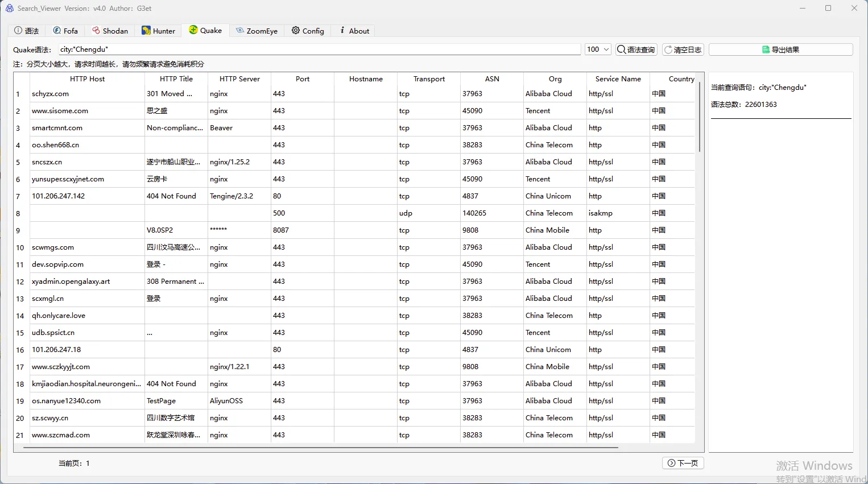Click the TestPage title cell
The height and width of the screenshot is (484, 868).
click(x=176, y=401)
